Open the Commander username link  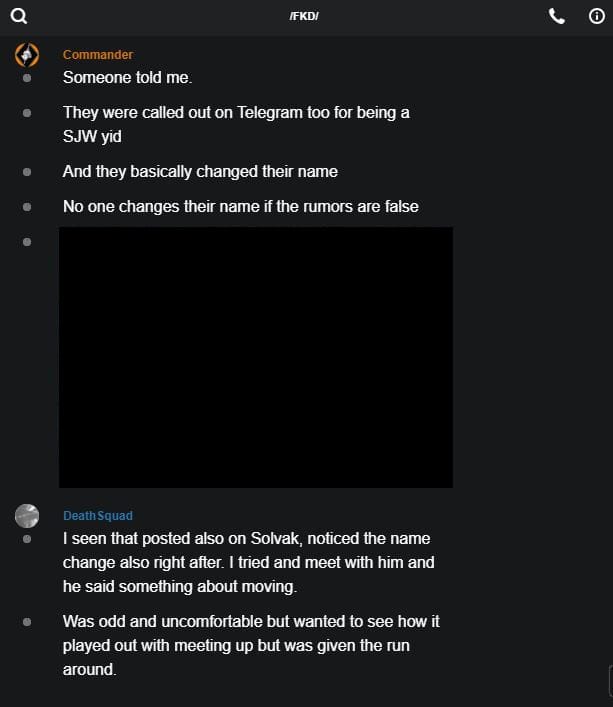tap(97, 55)
